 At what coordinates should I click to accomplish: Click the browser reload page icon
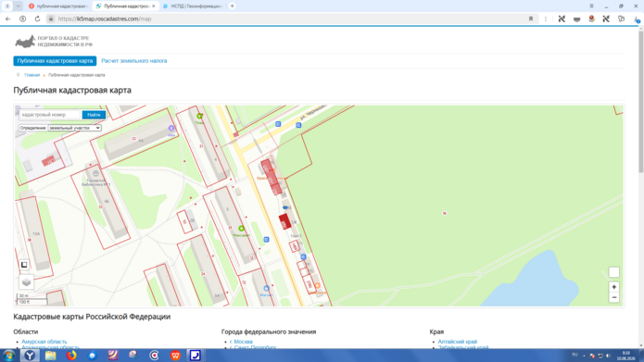click(37, 19)
